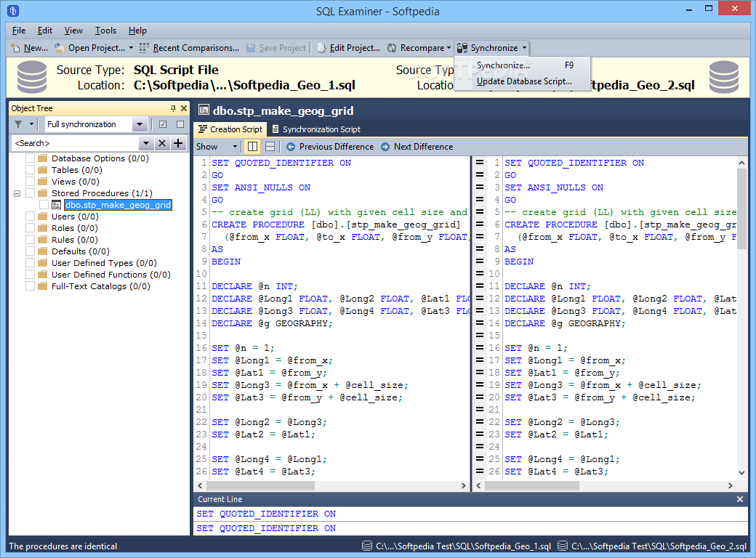Open the Search box dropdown arrow
The image size is (756, 558).
146,143
